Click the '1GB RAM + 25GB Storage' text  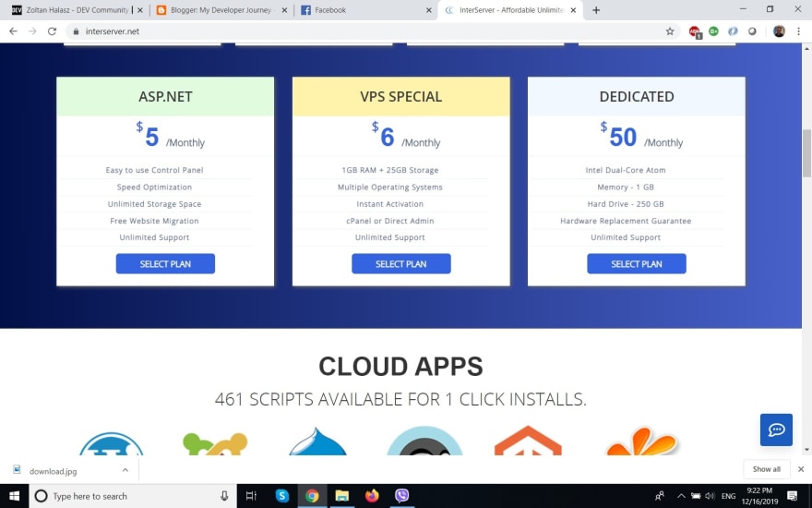(390, 170)
